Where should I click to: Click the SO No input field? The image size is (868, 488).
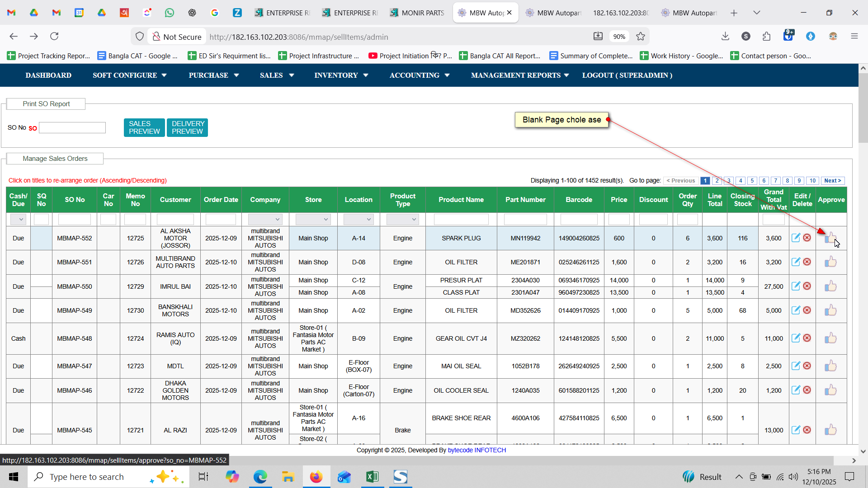tap(72, 128)
